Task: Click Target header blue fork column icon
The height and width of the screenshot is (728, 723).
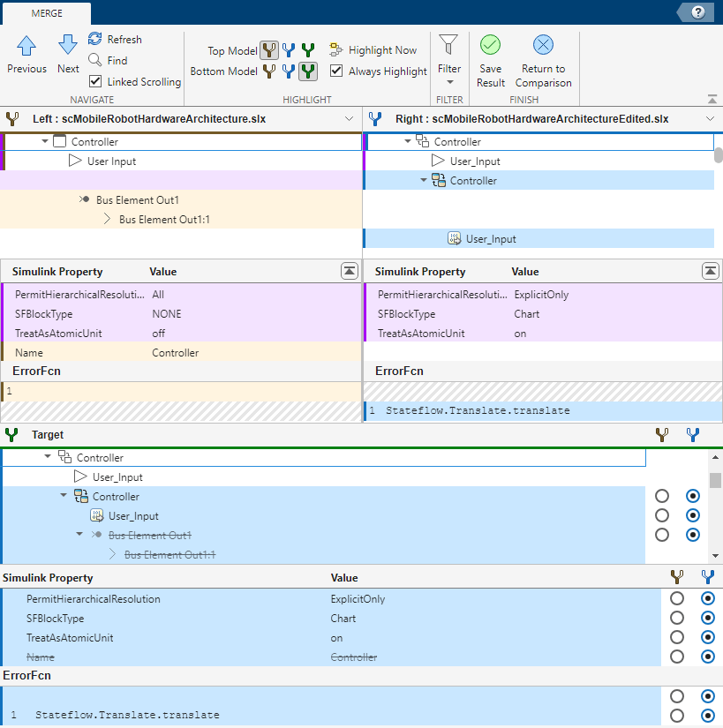Action: 693,434
